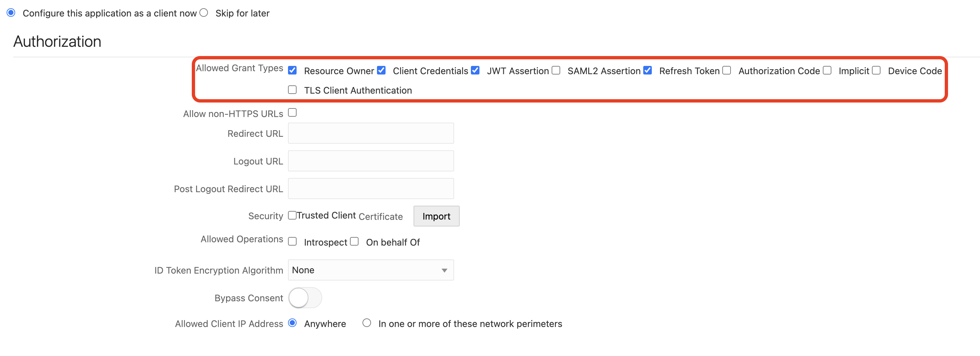Uncheck Client Credentials grant type
Viewport: 980px width, 356px height.
pos(381,71)
